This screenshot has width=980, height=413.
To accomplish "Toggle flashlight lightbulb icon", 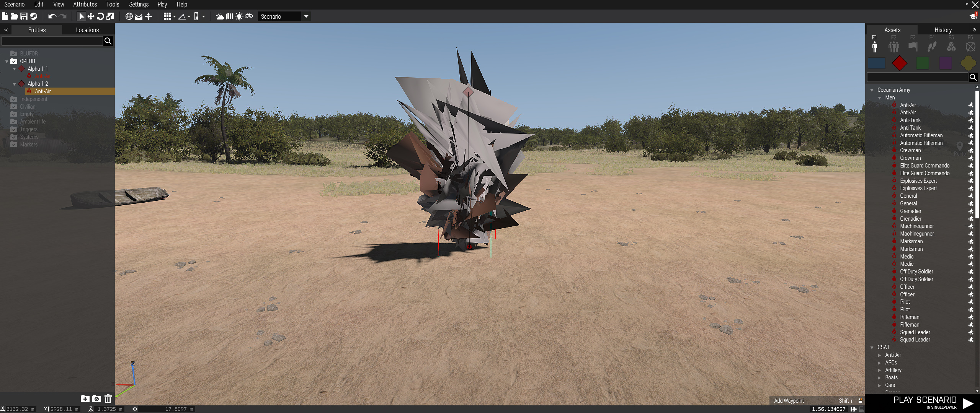I will tap(239, 16).
